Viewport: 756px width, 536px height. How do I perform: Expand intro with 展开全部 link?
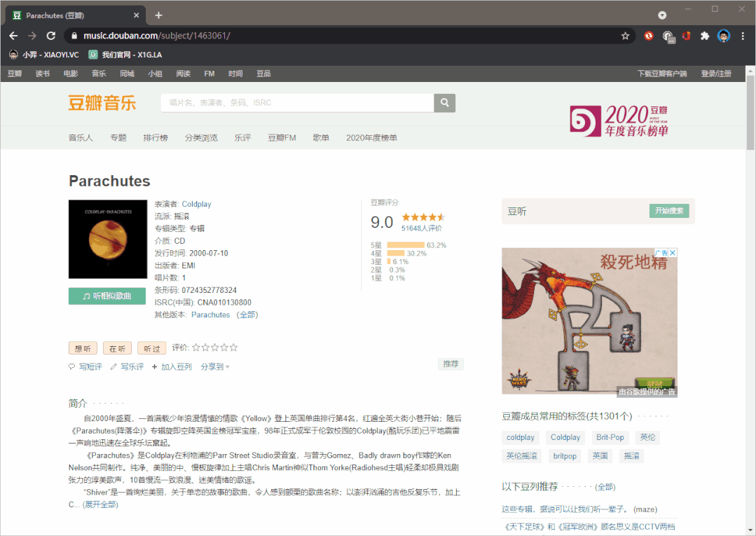100,504
